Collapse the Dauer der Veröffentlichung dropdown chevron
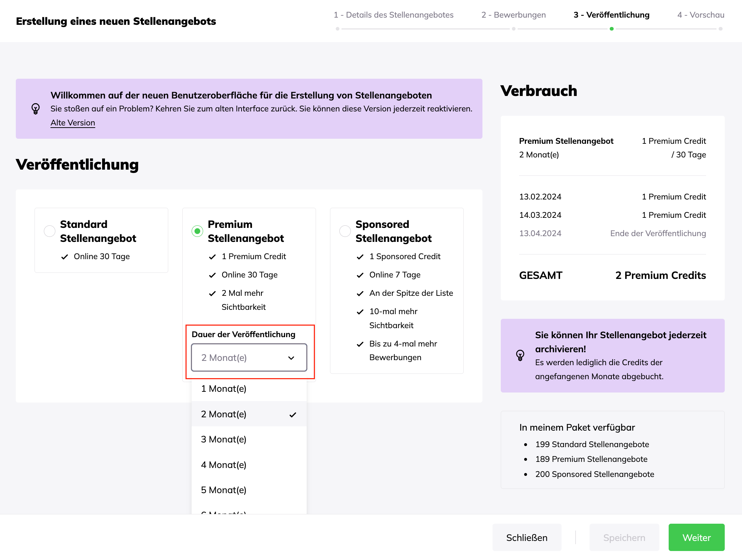Image resolution: width=742 pixels, height=560 pixels. pos(291,358)
